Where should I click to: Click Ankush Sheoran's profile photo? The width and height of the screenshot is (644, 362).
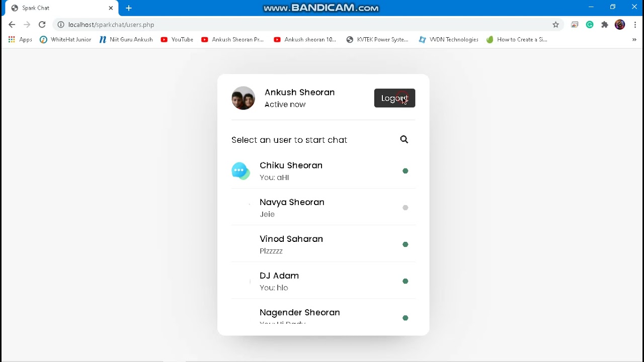tap(243, 98)
